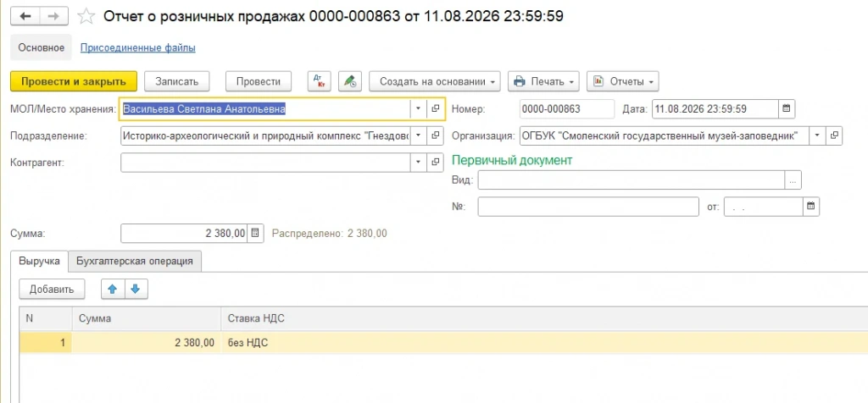
Task: Expand Организация dropdown list
Action: [x=817, y=135]
